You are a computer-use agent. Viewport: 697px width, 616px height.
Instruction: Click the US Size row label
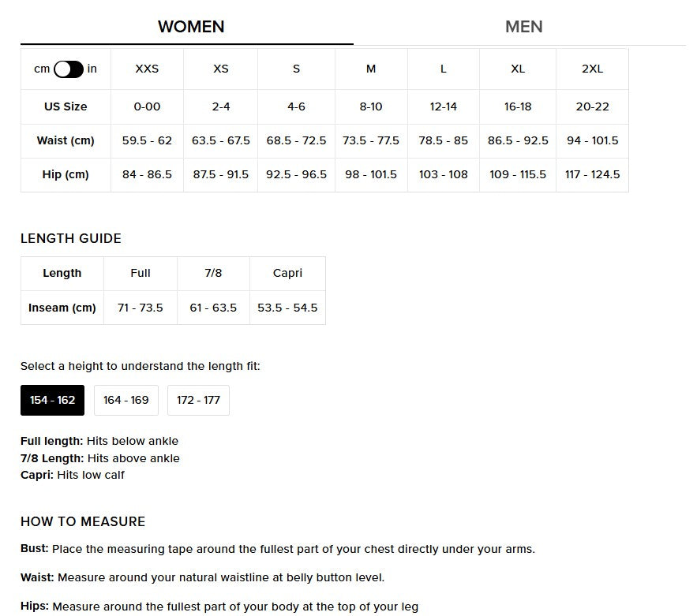coord(66,106)
